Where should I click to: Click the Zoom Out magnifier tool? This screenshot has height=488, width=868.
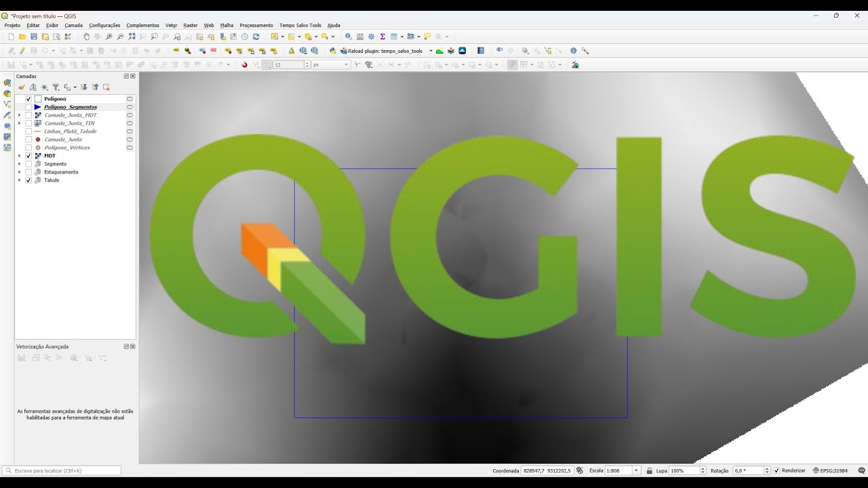click(121, 37)
